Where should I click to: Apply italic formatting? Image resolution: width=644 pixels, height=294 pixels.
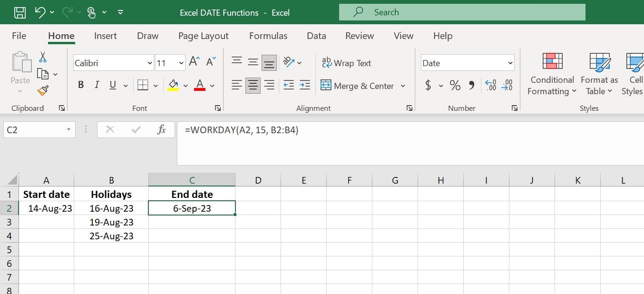click(96, 85)
